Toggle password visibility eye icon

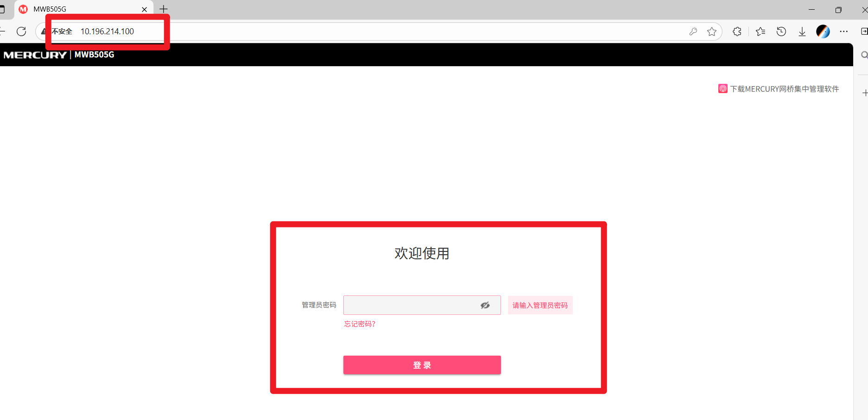(x=485, y=305)
